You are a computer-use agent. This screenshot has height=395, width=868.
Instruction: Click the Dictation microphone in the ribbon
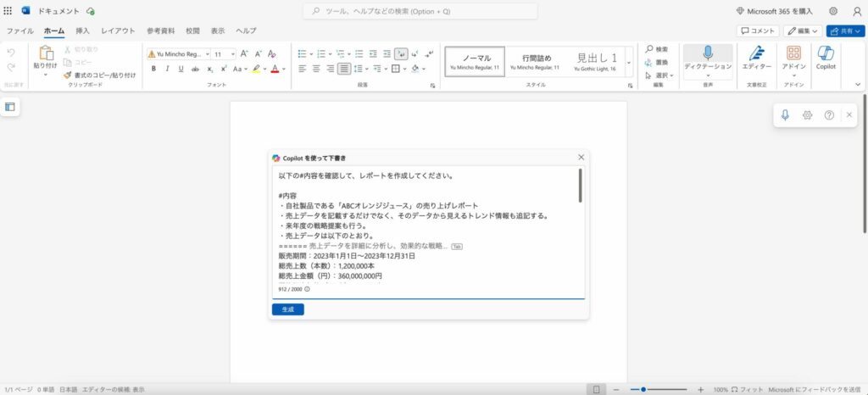point(708,53)
